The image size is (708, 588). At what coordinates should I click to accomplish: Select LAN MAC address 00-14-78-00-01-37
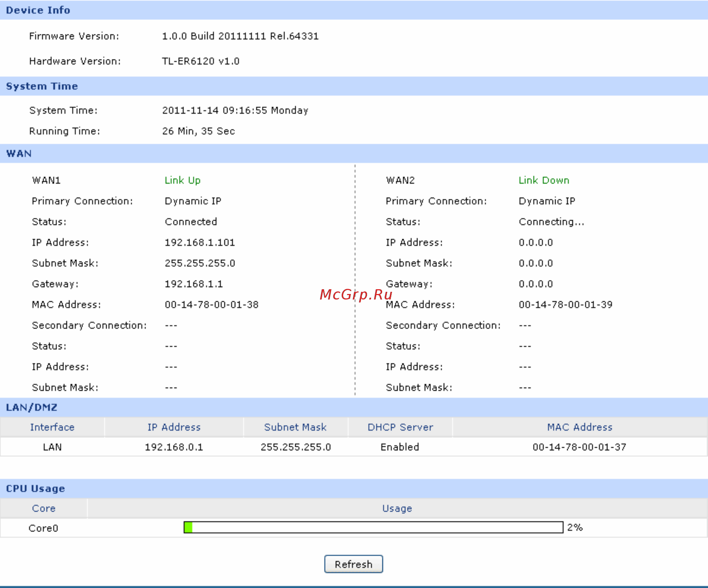tap(579, 447)
